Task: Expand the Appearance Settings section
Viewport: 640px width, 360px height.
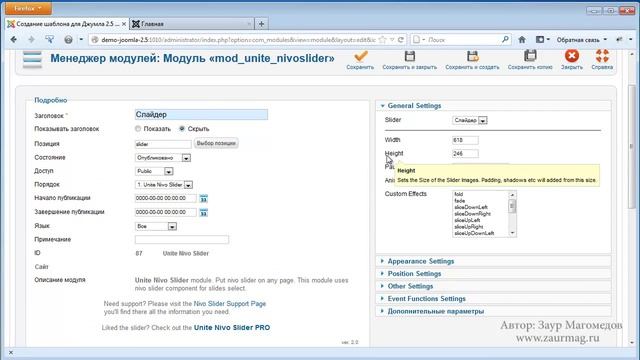Action: point(493,261)
